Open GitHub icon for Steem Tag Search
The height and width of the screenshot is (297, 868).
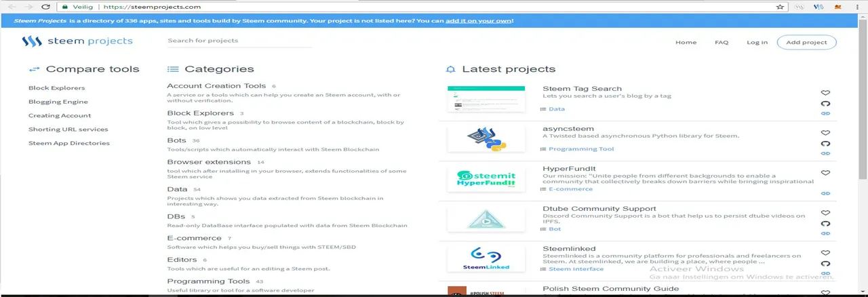(825, 104)
